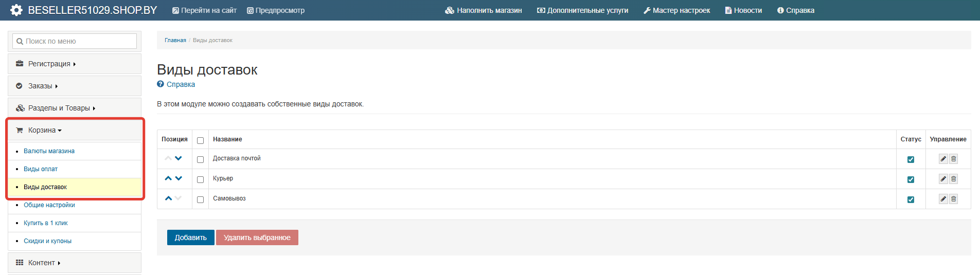The height and width of the screenshot is (275, 980).
Task: Tick the selection checkbox for Курьер
Action: (x=200, y=179)
